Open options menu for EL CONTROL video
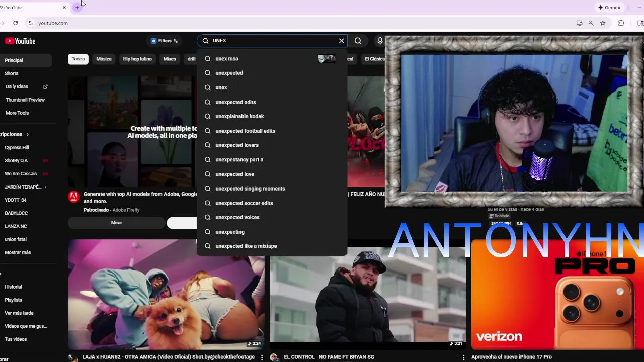This screenshot has height=362, width=644. pos(463,357)
